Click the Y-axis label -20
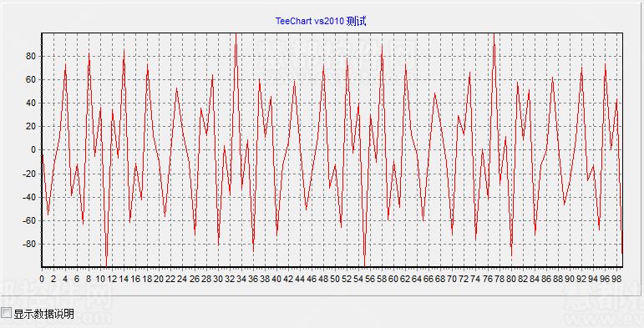 30,174
